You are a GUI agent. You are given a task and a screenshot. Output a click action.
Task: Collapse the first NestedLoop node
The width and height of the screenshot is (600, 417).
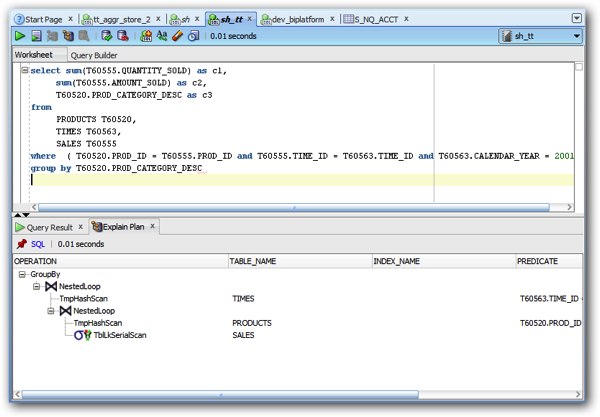click(36, 286)
